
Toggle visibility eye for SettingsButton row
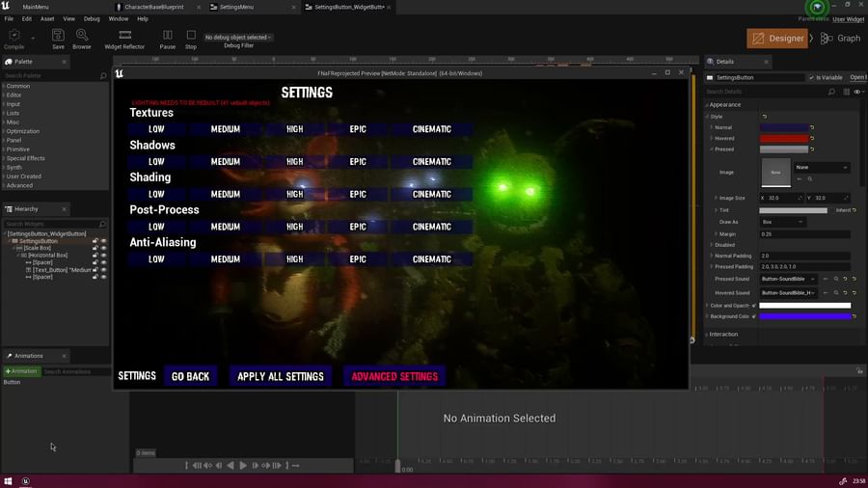click(103, 241)
